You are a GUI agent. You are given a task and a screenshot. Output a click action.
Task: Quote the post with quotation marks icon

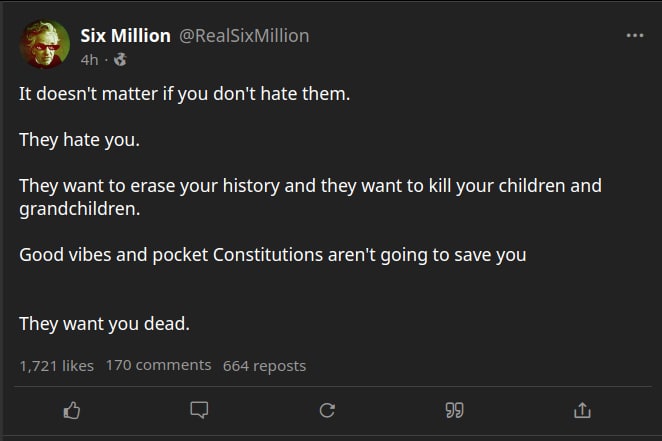tap(455, 409)
